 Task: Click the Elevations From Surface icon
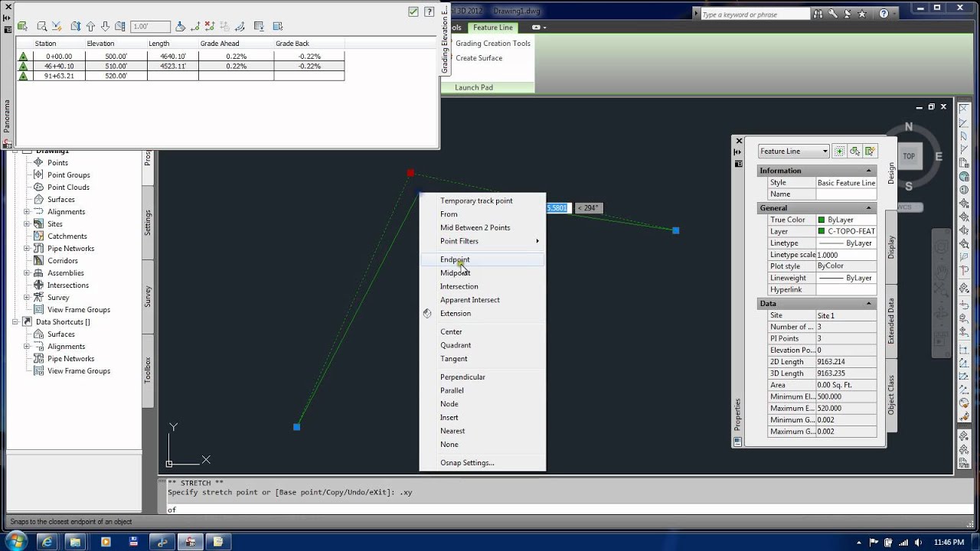pyautogui.click(x=224, y=26)
